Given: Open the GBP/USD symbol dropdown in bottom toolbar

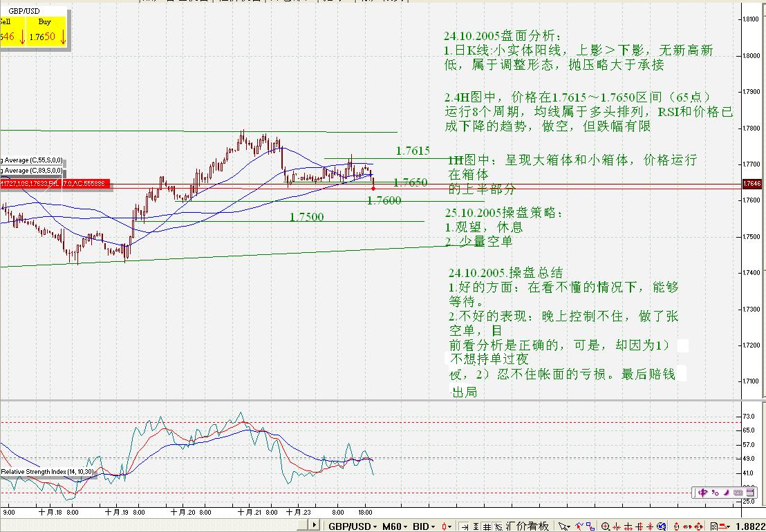Looking at the screenshot, I should [353, 526].
